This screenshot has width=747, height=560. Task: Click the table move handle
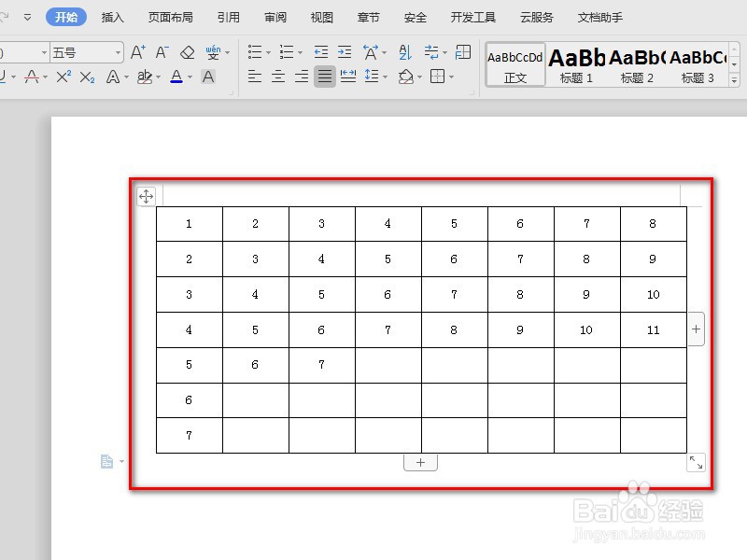146,196
